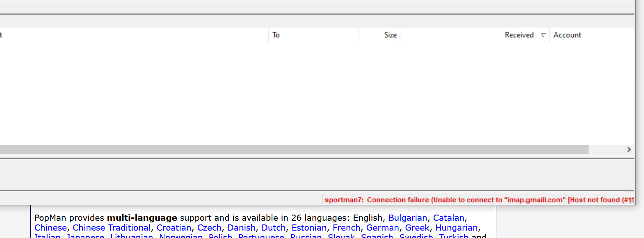Click the horizontal scrollbar thumb

(x=287, y=150)
